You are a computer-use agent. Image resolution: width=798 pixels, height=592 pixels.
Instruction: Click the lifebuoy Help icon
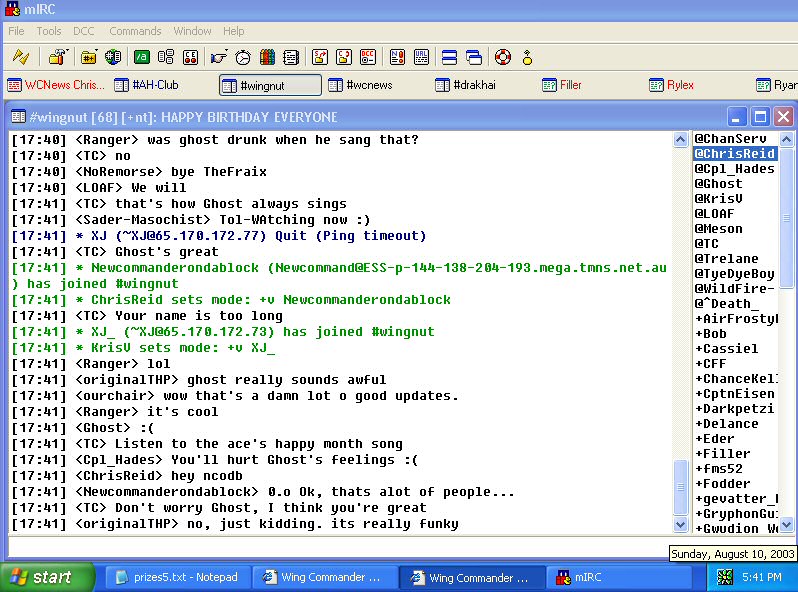502,57
